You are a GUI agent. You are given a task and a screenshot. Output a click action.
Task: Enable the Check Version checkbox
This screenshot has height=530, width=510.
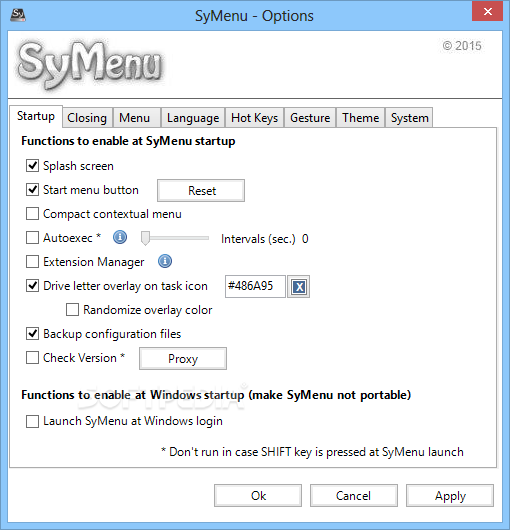click(32, 358)
